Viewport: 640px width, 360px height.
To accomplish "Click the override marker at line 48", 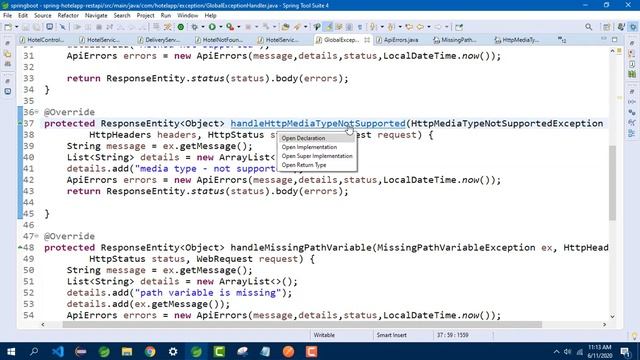I will (20, 247).
